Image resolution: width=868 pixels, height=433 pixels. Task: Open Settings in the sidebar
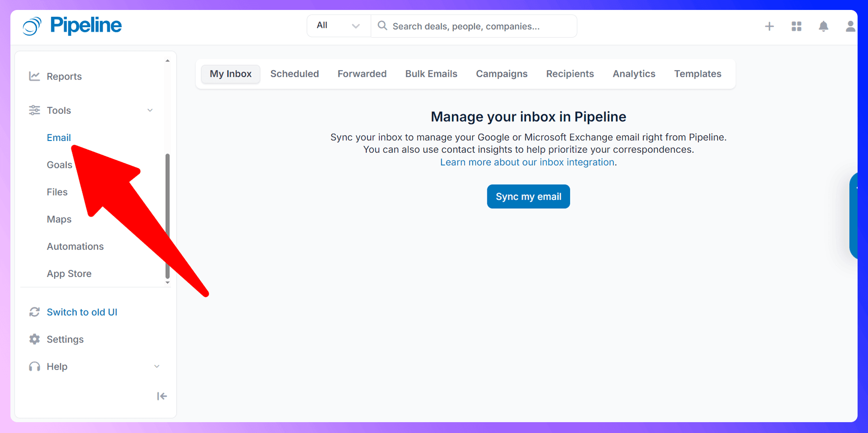(65, 339)
